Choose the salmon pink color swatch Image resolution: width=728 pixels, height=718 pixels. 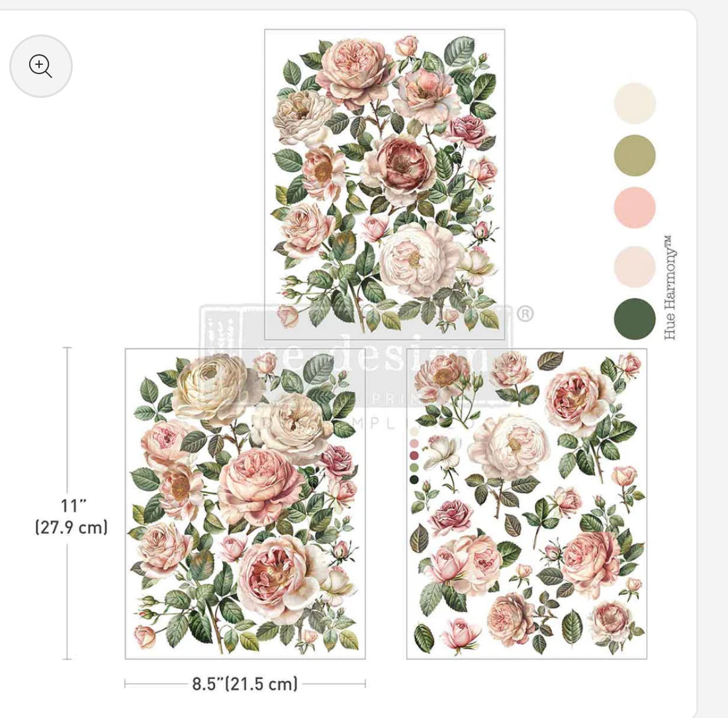point(635,208)
